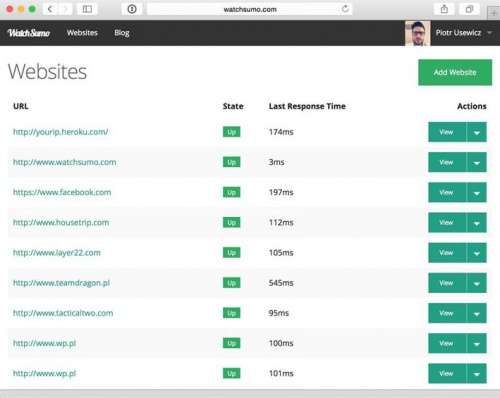Open the Websites nav item
This screenshot has width=500, height=398.
pos(82,33)
